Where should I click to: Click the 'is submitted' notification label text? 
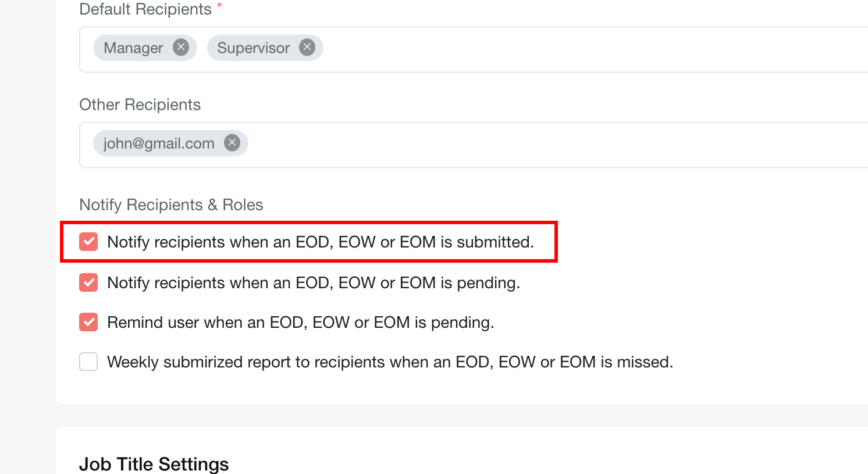(x=320, y=242)
